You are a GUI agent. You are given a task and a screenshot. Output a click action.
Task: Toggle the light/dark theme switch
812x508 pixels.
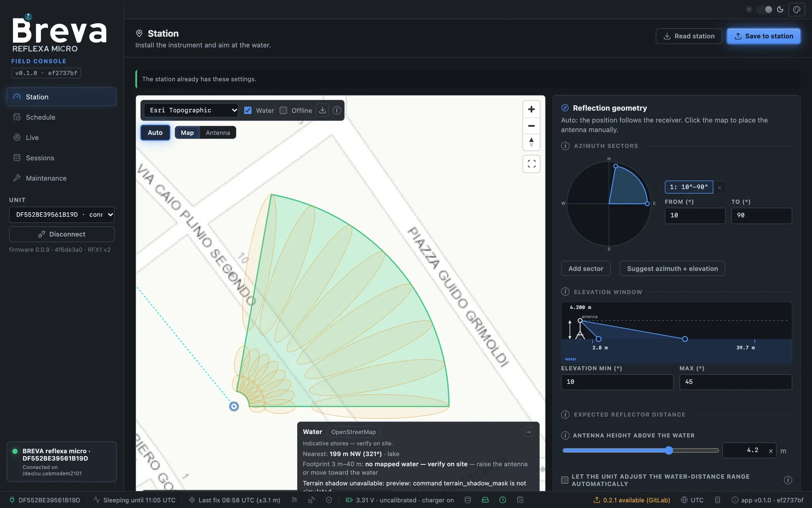tap(764, 9)
